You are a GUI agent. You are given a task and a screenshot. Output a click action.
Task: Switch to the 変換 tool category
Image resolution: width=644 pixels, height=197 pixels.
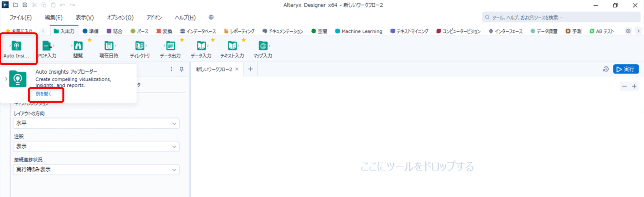coord(164,31)
